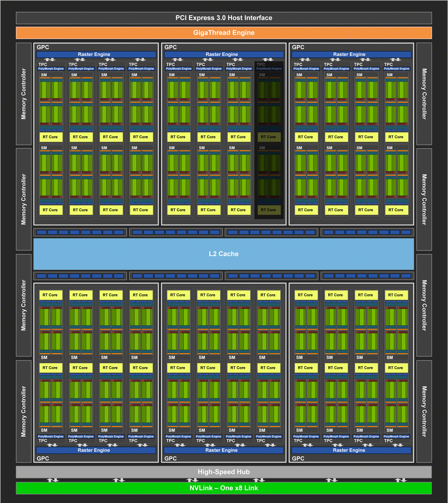The image size is (448, 503).
Task: Click the first PolyMorph Engine in the top-right GPC
Action: pyautogui.click(x=306, y=69)
